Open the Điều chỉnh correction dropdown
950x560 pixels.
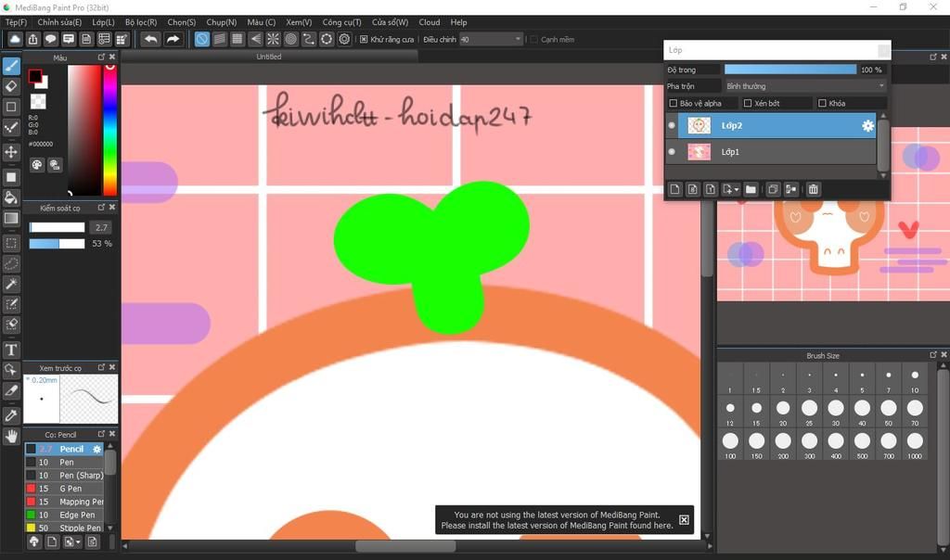tap(491, 39)
